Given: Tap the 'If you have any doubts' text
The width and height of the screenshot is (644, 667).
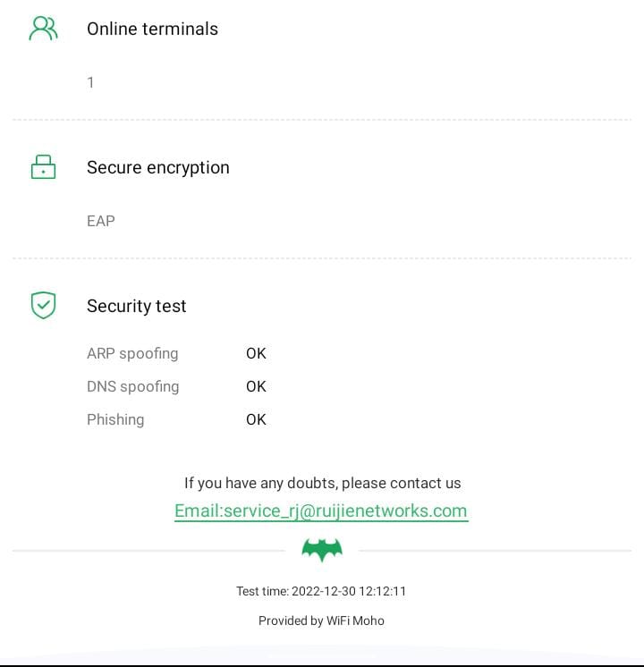Looking at the screenshot, I should [322, 483].
